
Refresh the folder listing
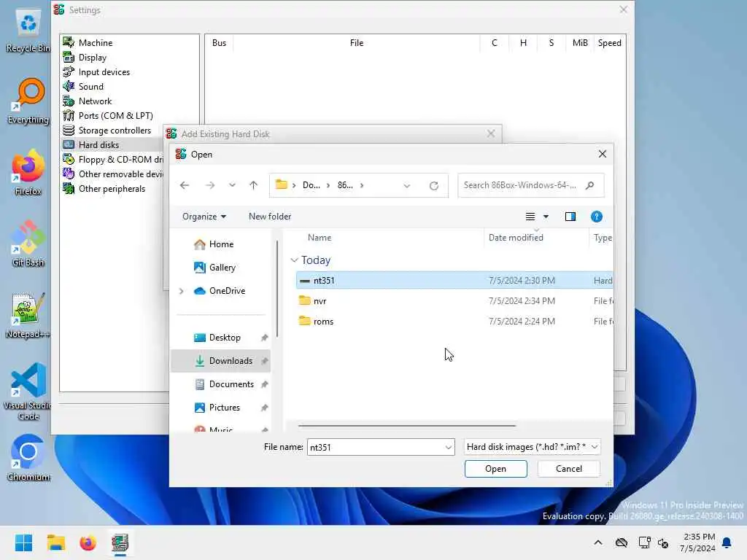(433, 186)
